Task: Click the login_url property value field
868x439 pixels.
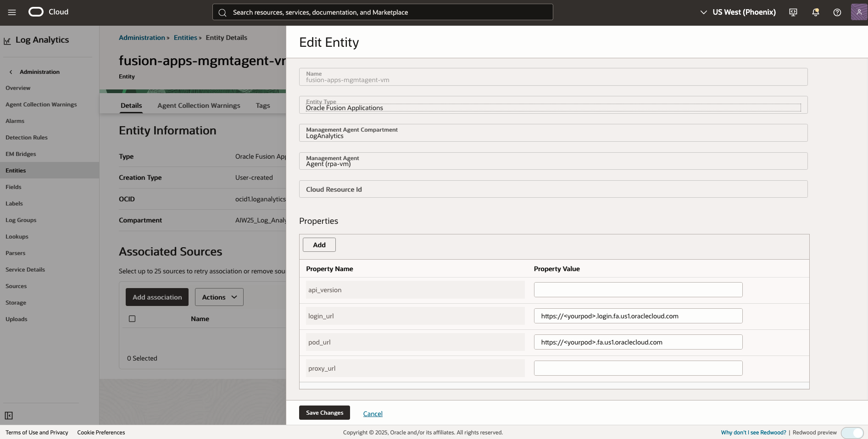Action: point(638,316)
